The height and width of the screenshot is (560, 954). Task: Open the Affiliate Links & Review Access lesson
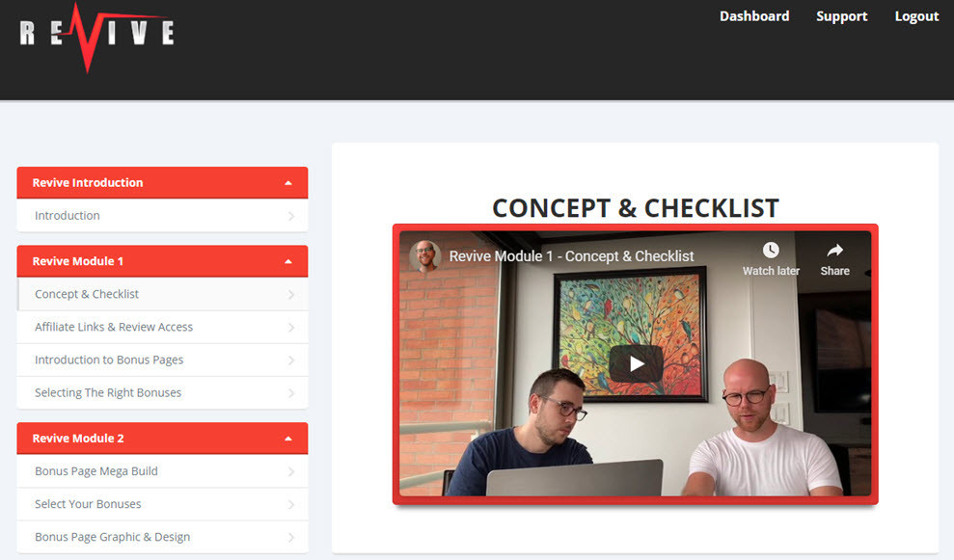click(x=162, y=327)
